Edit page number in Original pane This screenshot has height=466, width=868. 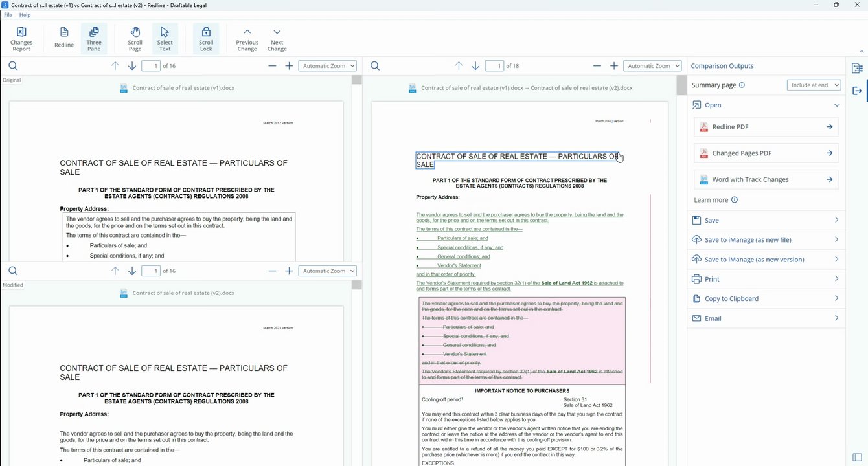151,66
